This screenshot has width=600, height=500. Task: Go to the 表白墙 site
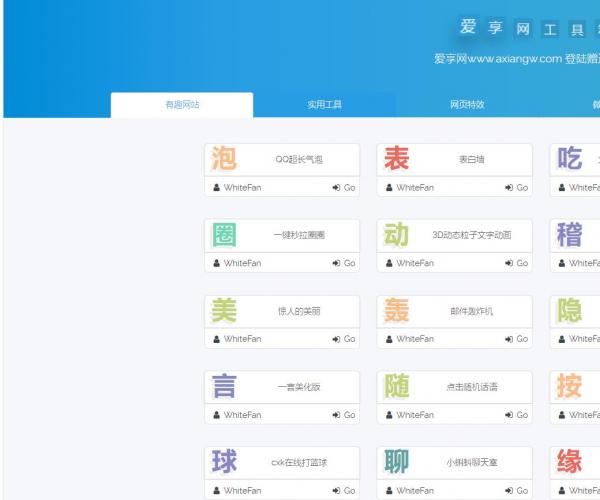tap(517, 187)
